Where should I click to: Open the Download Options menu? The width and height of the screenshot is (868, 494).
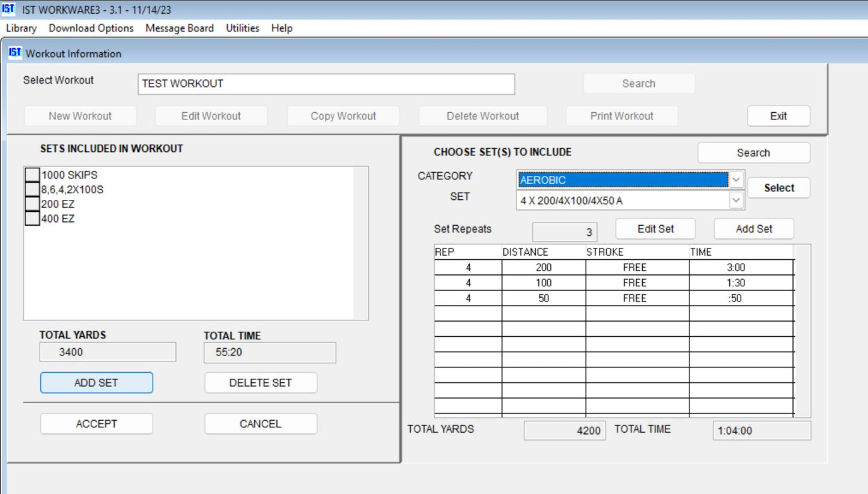[91, 28]
